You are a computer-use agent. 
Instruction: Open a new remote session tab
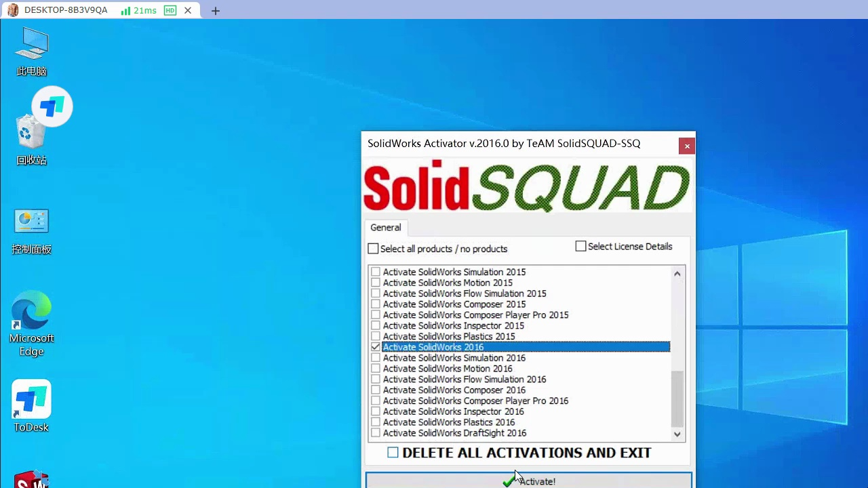[216, 11]
